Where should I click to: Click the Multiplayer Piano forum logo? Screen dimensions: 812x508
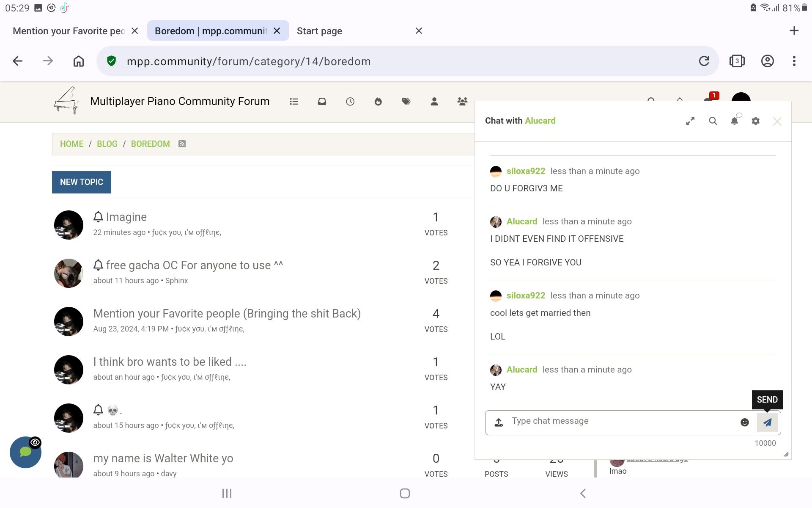[66, 101]
